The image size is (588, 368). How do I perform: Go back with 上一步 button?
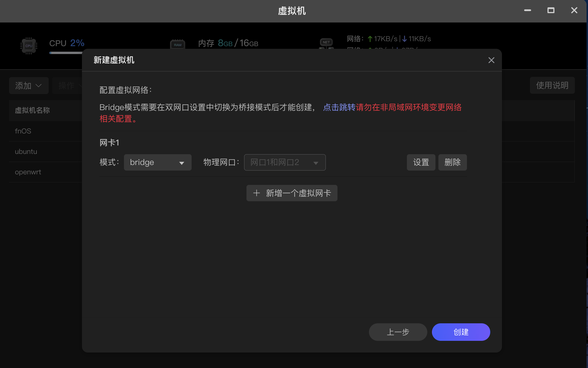(x=398, y=332)
